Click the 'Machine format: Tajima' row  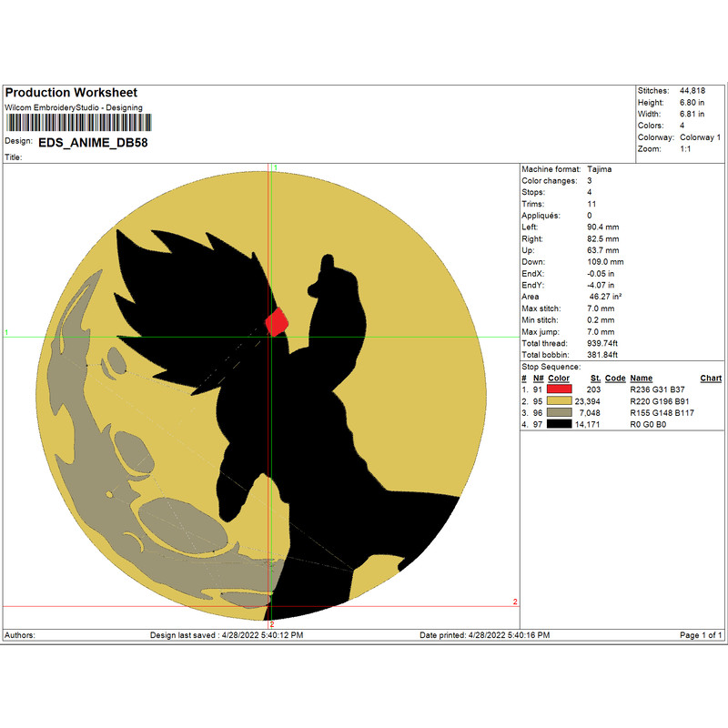tap(566, 169)
